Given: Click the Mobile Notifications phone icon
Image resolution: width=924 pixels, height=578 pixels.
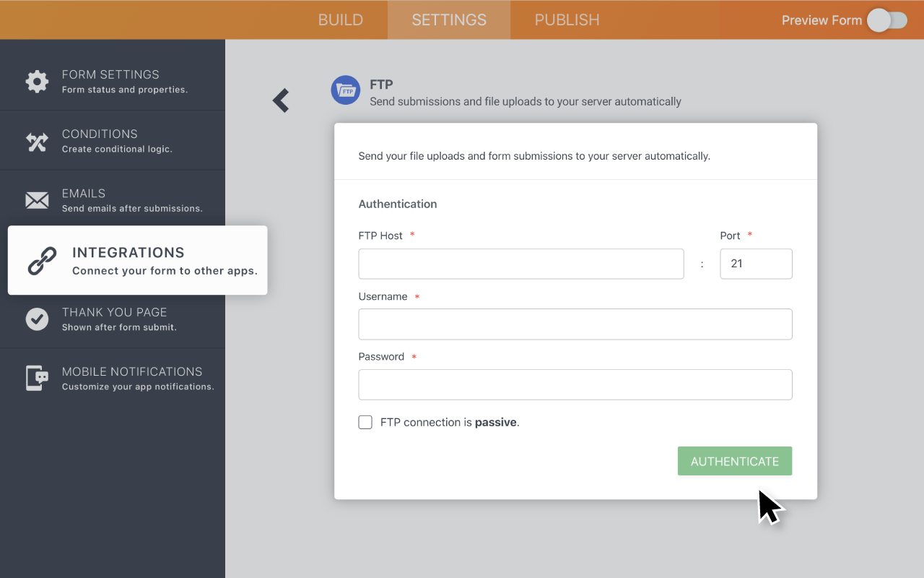Looking at the screenshot, I should click(37, 378).
